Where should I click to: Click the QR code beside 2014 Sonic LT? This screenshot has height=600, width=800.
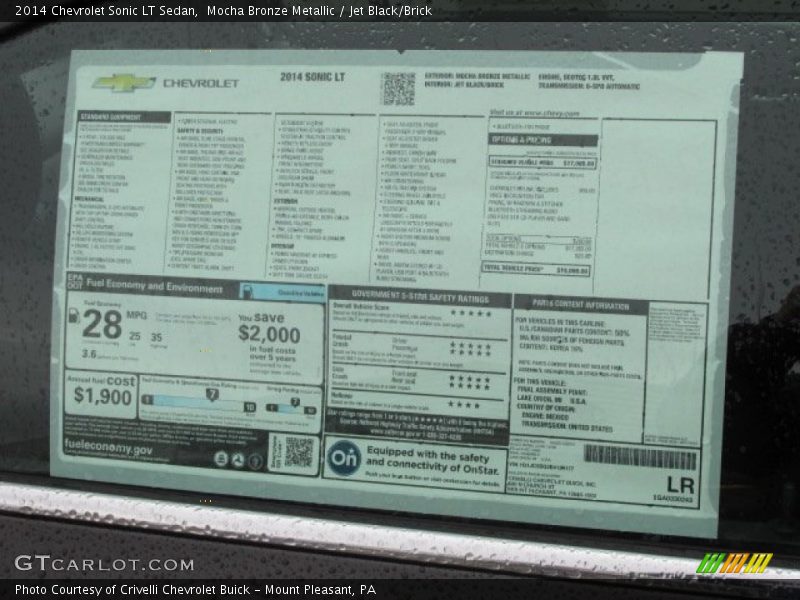coord(397,88)
